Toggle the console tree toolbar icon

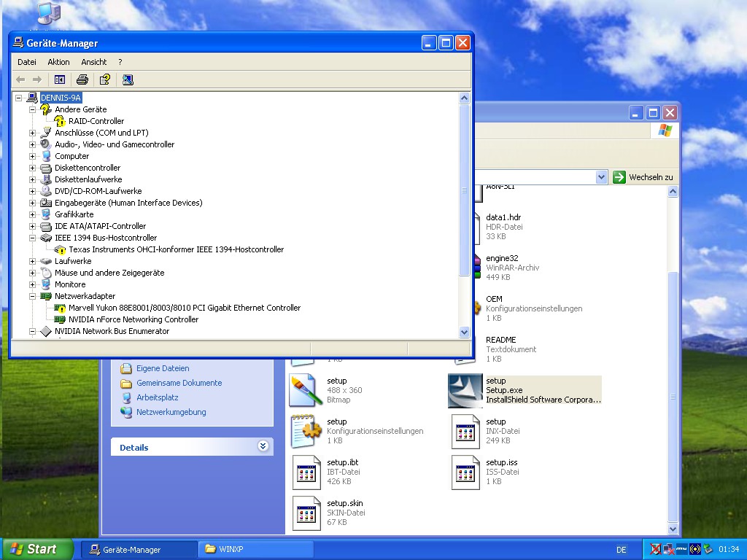(x=60, y=79)
